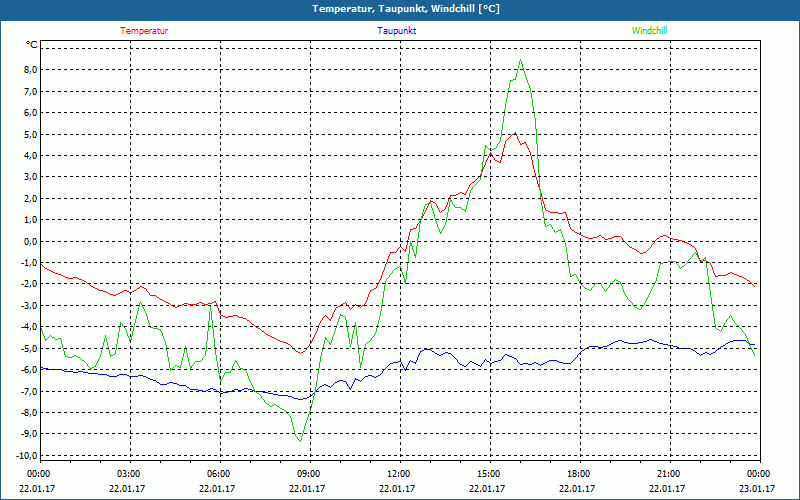Click the -9,0 y-axis value
The image size is (800, 500).
[x=28, y=434]
